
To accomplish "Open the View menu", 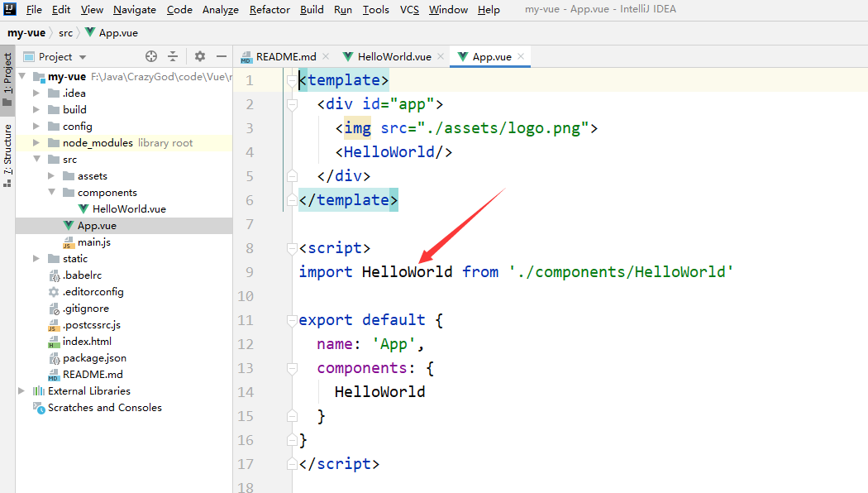I will (x=92, y=9).
